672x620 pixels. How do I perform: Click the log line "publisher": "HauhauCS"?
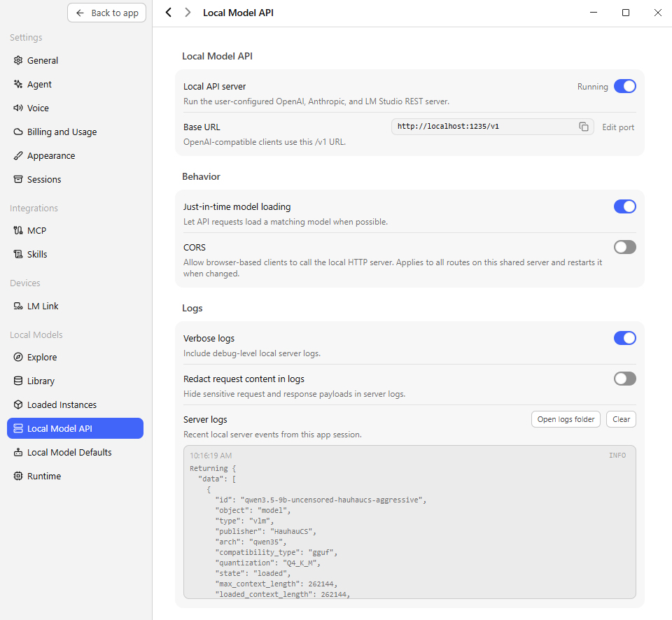[x=266, y=531]
